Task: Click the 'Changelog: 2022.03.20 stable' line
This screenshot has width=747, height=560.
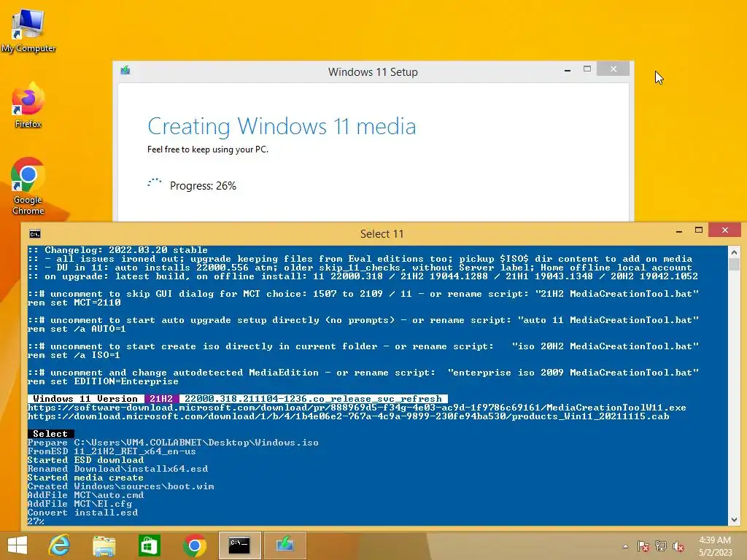Action: [117, 250]
